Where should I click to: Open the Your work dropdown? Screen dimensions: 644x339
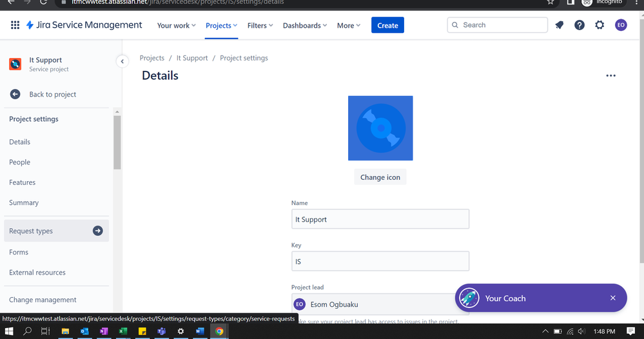176,25
